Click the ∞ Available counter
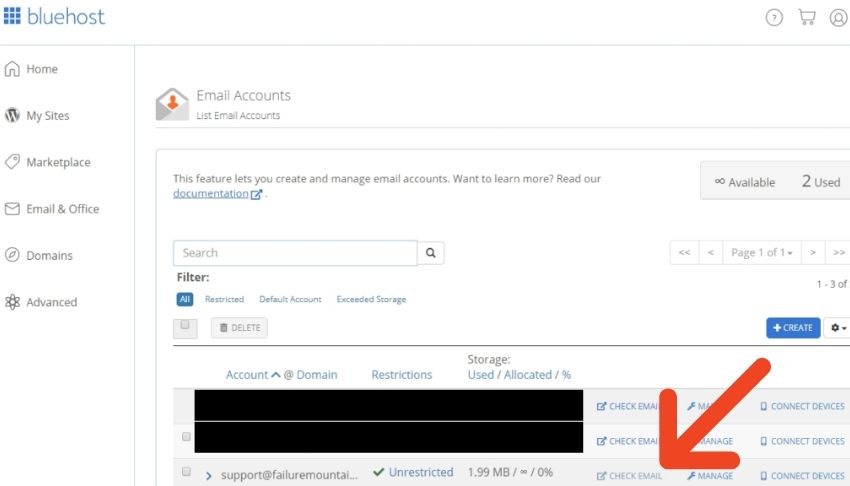Image resolution: width=850 pixels, height=486 pixels. click(745, 182)
